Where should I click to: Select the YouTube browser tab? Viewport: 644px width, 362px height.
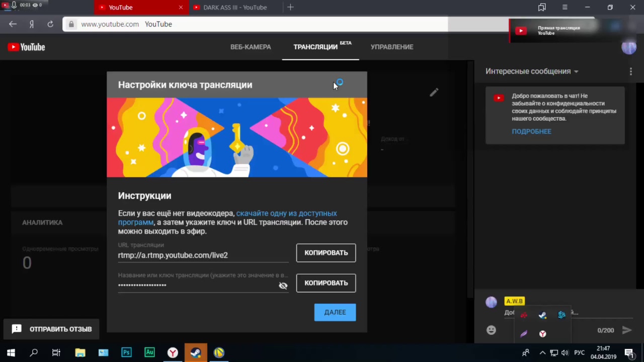point(141,7)
